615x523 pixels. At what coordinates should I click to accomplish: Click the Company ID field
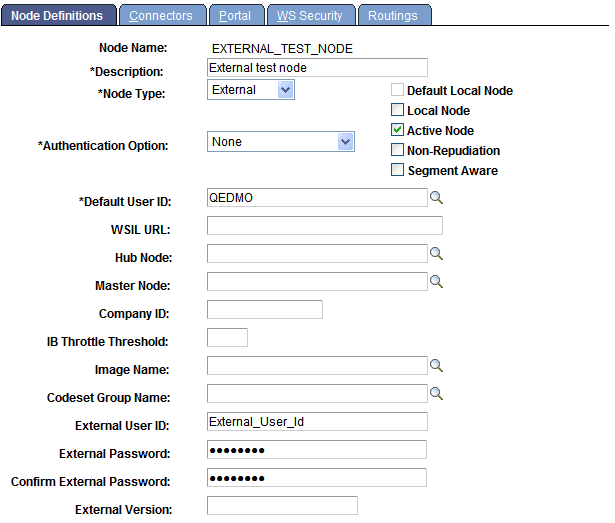pos(265,310)
